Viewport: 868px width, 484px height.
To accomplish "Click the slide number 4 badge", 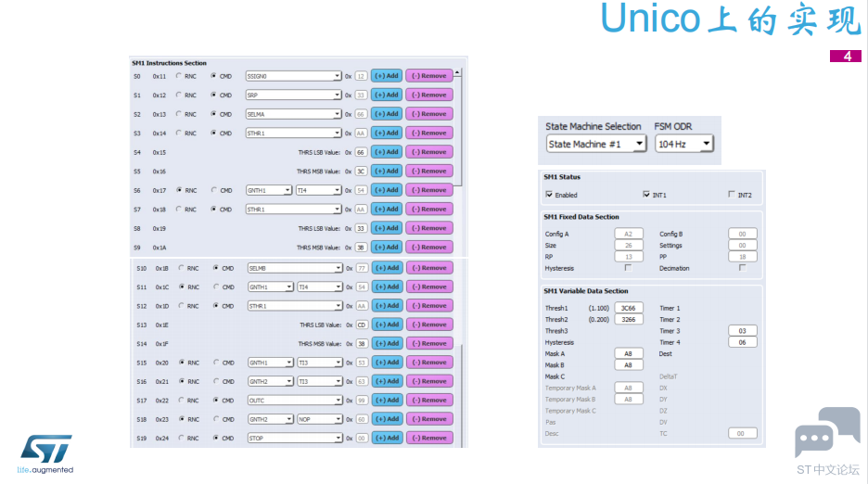I will click(x=846, y=56).
